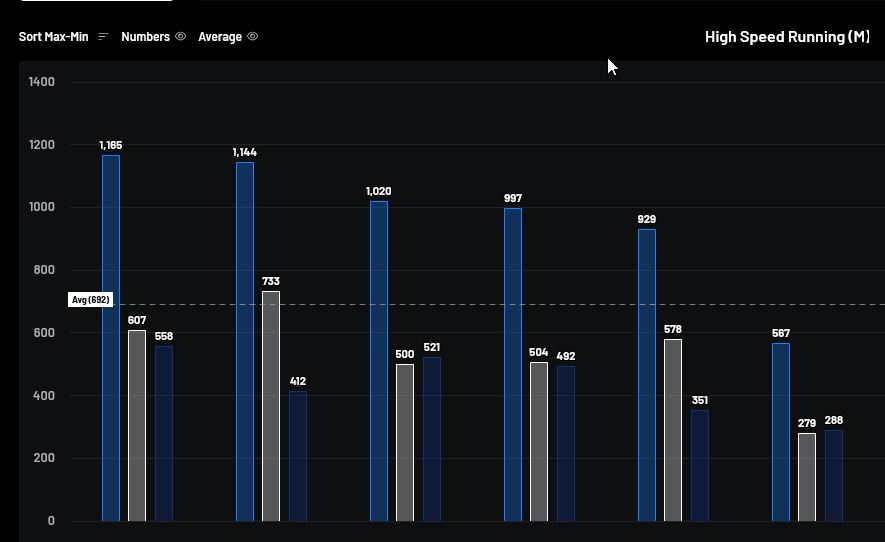This screenshot has width=885, height=542.
Task: Select the dark bar labeled 492
Action: [566, 444]
